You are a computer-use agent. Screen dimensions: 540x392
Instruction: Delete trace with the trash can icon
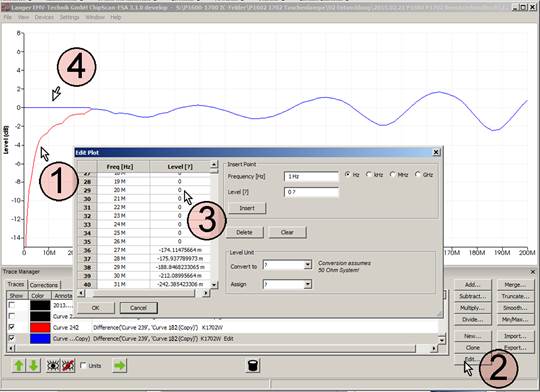point(253,365)
